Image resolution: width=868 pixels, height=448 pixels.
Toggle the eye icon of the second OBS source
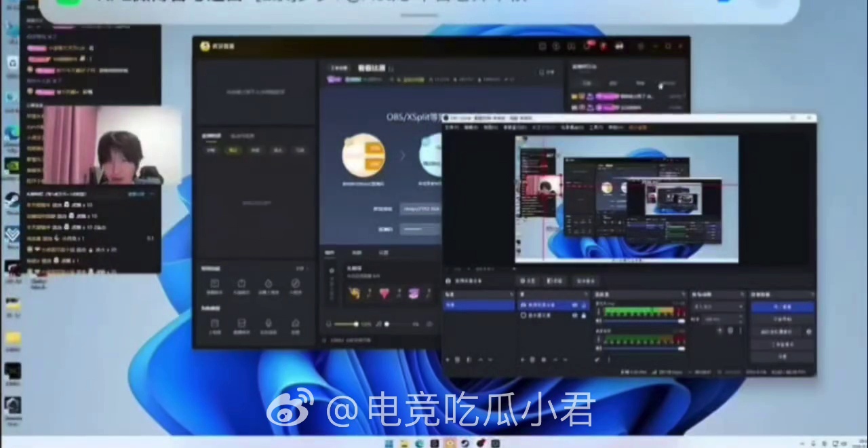(x=575, y=316)
